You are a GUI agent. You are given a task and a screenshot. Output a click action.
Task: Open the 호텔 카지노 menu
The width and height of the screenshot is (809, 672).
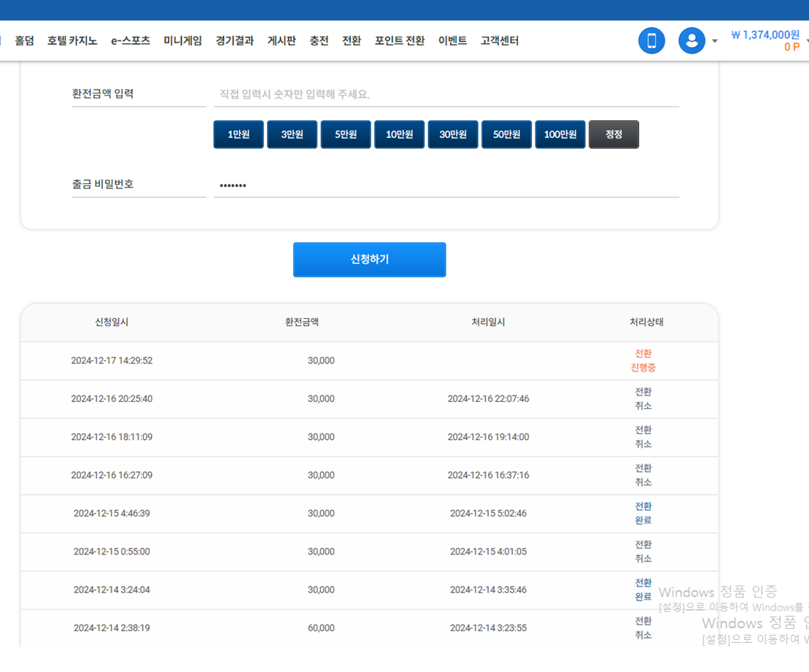(72, 41)
